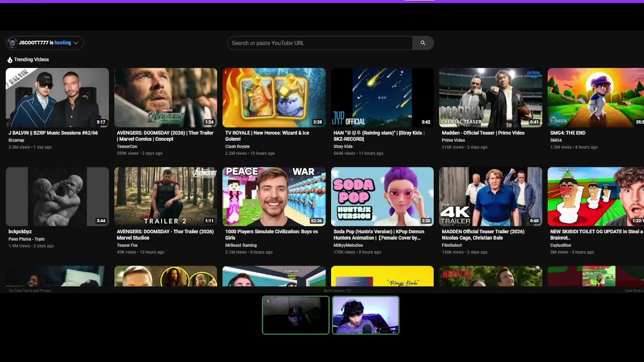Open Avengers Doomsday Trailer 2 thumbnail
644x362 pixels.
(x=166, y=197)
